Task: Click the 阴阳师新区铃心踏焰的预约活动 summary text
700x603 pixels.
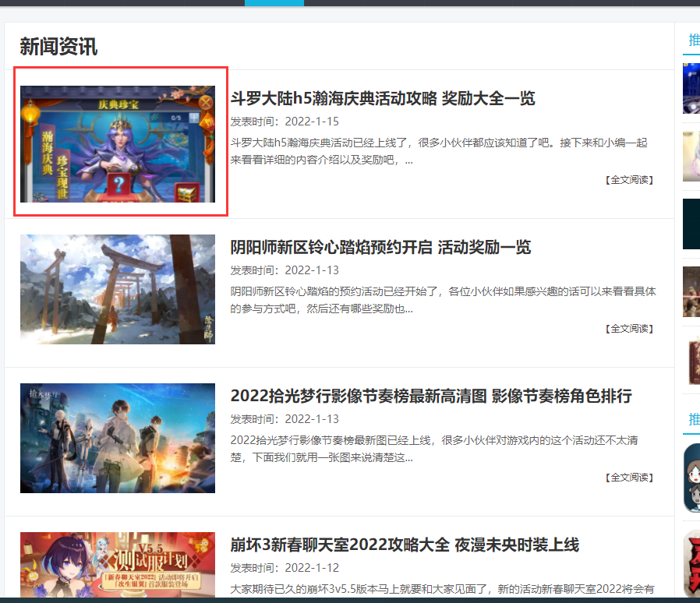Action: [443, 300]
